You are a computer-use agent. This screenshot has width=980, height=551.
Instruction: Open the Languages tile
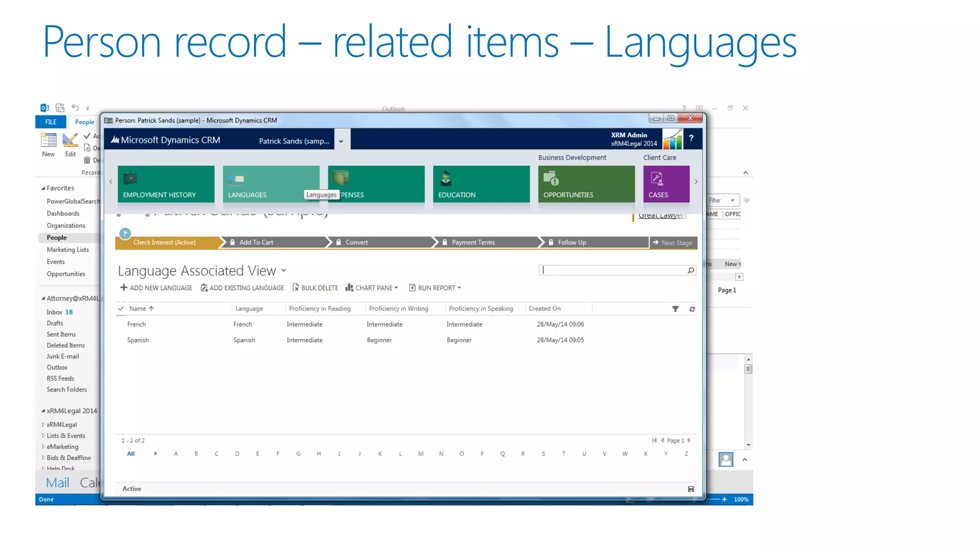[271, 184]
